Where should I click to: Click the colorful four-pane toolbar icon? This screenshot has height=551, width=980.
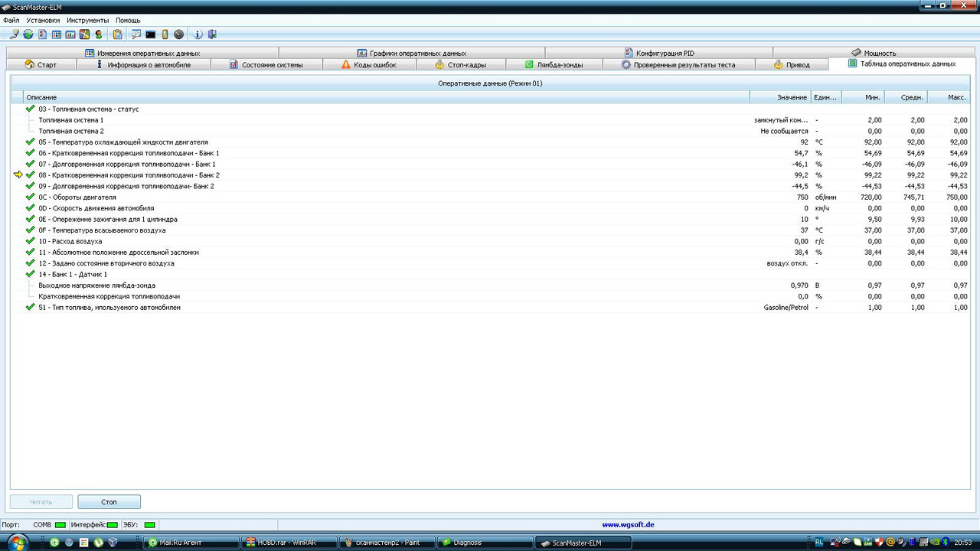(84, 34)
